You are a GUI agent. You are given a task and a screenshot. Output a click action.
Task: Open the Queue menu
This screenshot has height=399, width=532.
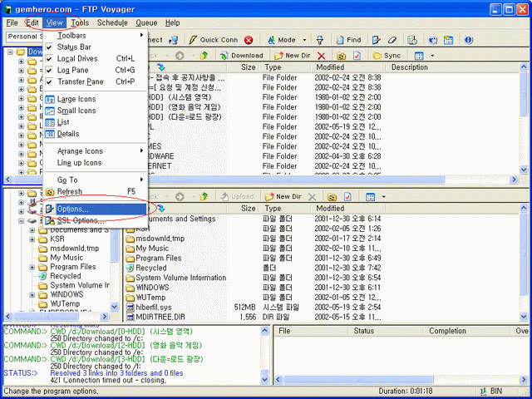(146, 22)
